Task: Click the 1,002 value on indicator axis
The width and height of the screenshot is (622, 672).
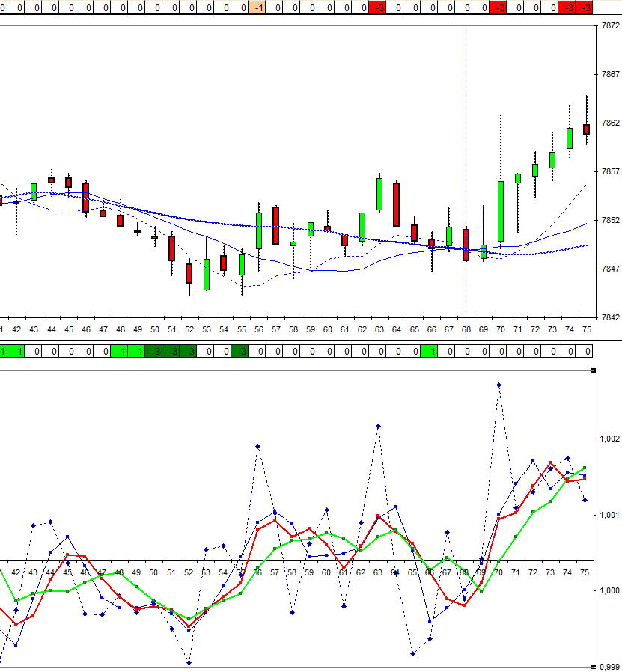Action: click(x=609, y=439)
